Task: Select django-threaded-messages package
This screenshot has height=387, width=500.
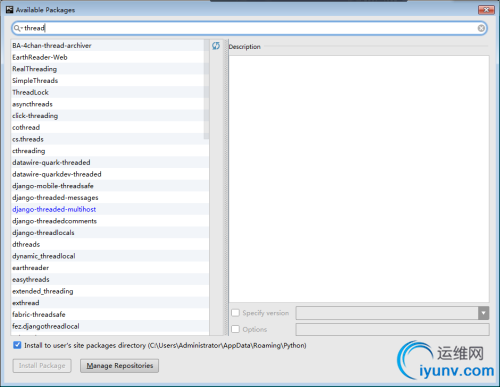Action: point(110,198)
